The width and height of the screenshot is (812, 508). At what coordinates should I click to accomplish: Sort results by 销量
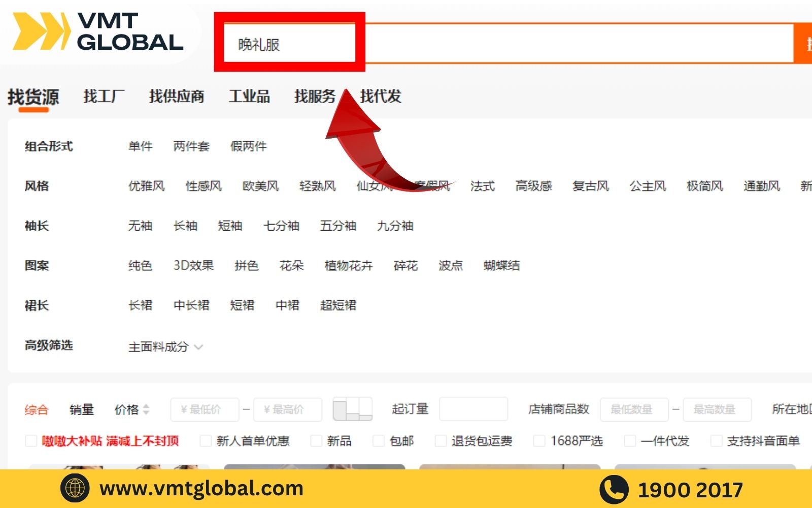(82, 409)
